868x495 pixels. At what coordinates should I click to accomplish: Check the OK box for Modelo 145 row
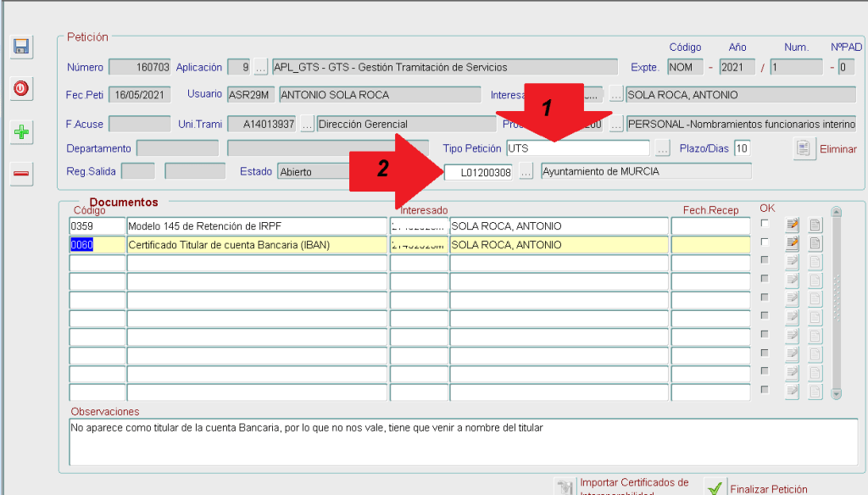pos(765,224)
